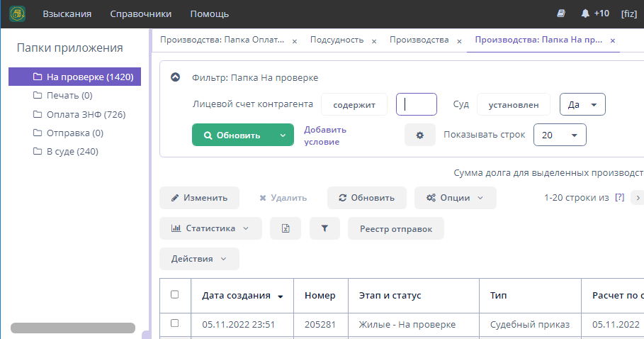The width and height of the screenshot is (644, 339).
Task: Open the documentation book icon
Action: coord(561,13)
